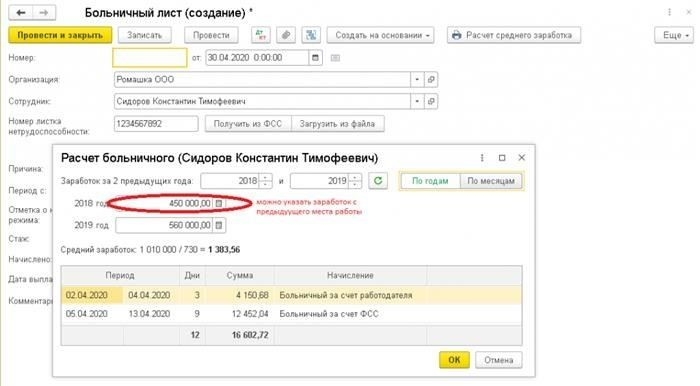Click 2018 earnings field 450 000,00
Image resolution: width=700 pixels, height=386 pixels.
point(165,203)
